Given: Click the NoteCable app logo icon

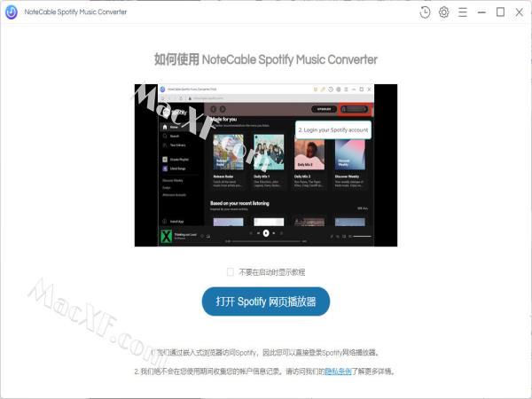Looking at the screenshot, I should click(x=12, y=12).
